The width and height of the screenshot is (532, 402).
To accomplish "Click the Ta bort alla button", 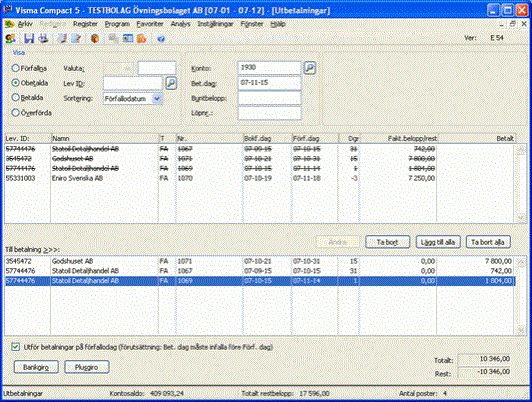I will [x=488, y=242].
